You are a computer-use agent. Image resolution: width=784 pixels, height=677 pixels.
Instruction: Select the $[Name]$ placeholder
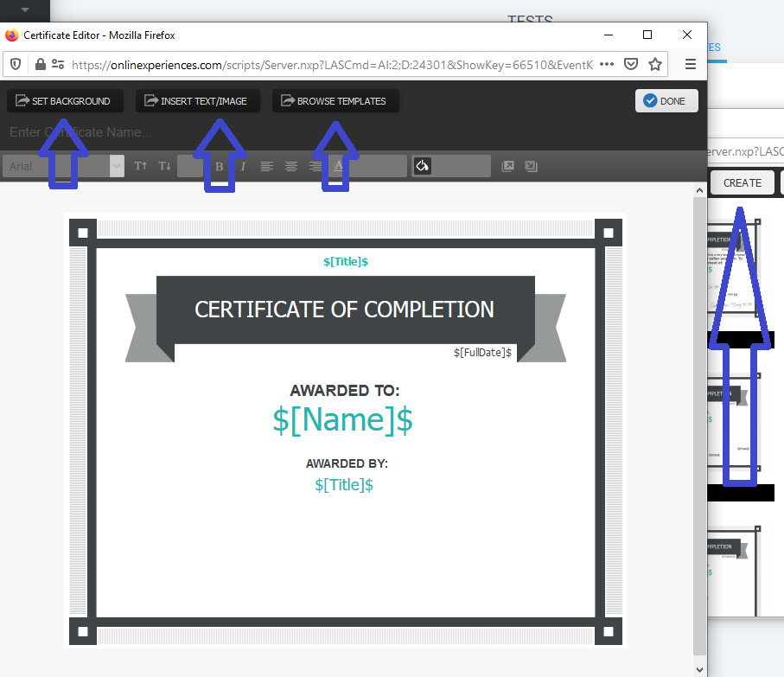[x=342, y=420]
